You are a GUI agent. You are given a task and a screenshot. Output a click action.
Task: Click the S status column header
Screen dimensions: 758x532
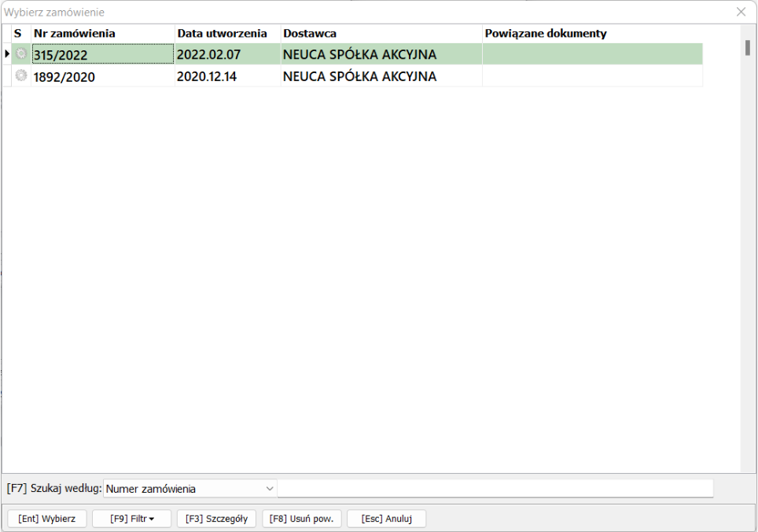pos(20,33)
